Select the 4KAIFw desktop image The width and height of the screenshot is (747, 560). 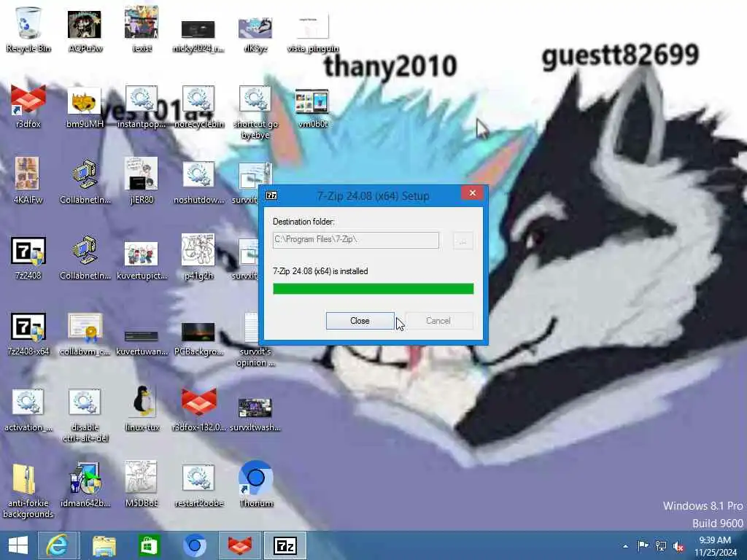[28, 180]
